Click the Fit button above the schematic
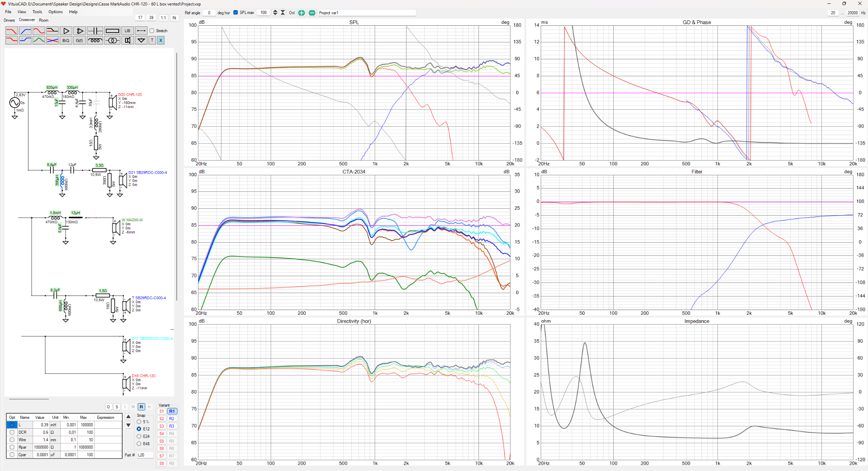868x471 pixels. tap(174, 18)
